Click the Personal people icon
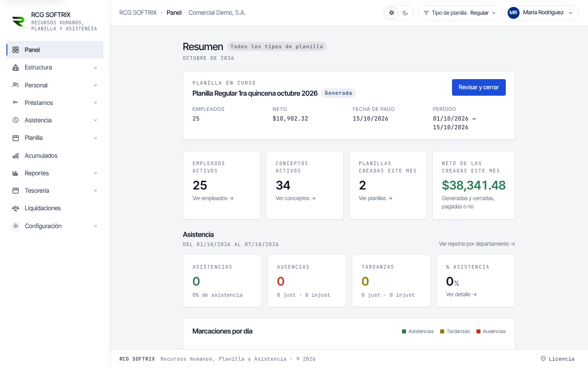The height and width of the screenshot is (368, 588). coord(16,85)
